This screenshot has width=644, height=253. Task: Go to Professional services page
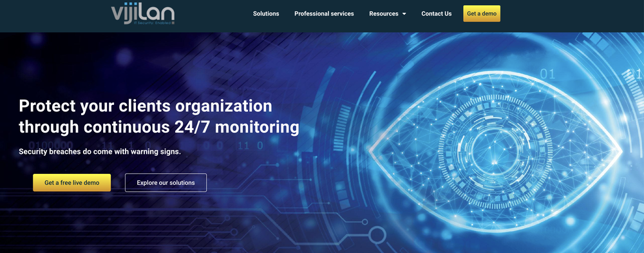pyautogui.click(x=324, y=14)
